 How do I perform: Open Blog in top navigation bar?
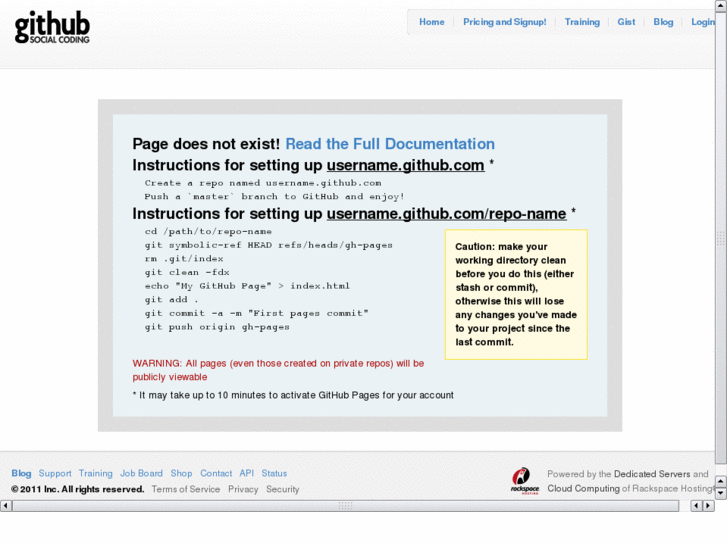pos(663,22)
